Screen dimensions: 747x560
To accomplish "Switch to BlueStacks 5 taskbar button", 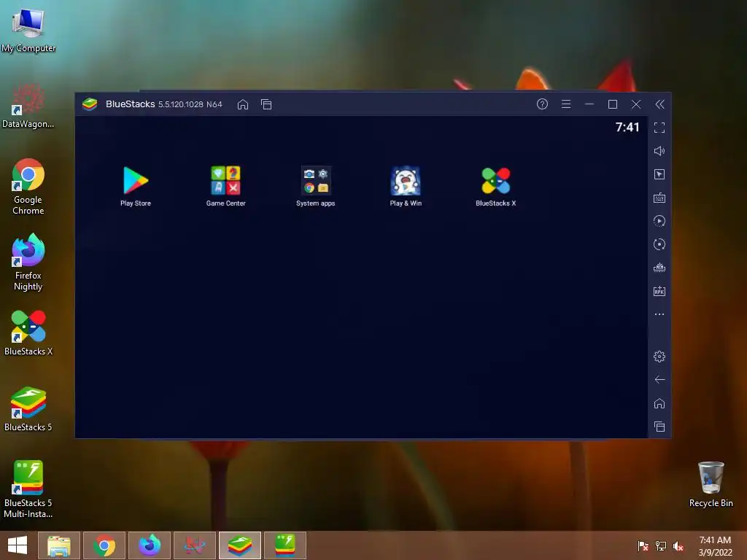I will point(240,545).
